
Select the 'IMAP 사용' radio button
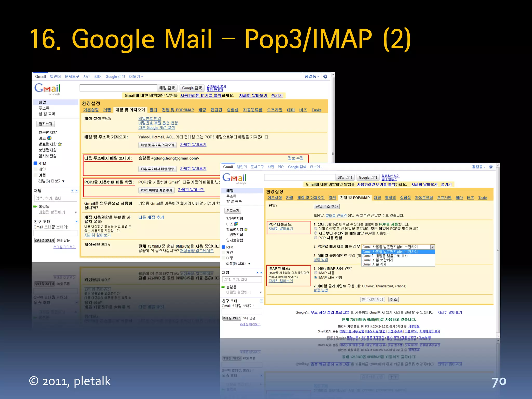[x=316, y=273]
